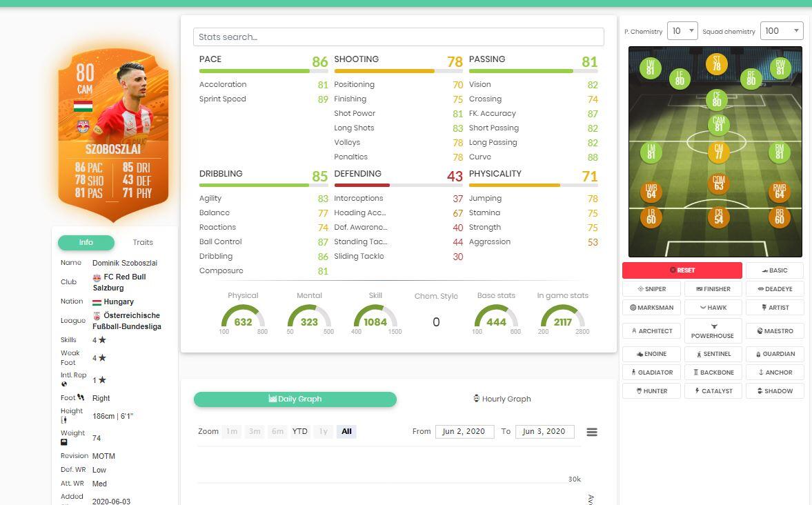The width and height of the screenshot is (812, 505).
Task: Apply the Hunter chemistry style
Action: click(x=651, y=391)
